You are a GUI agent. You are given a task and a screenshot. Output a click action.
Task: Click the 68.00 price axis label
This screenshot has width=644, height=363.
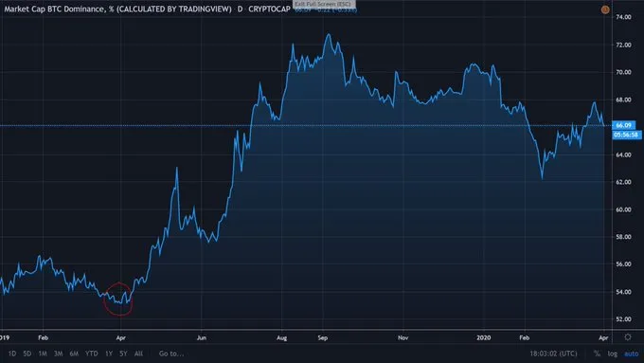623,100
